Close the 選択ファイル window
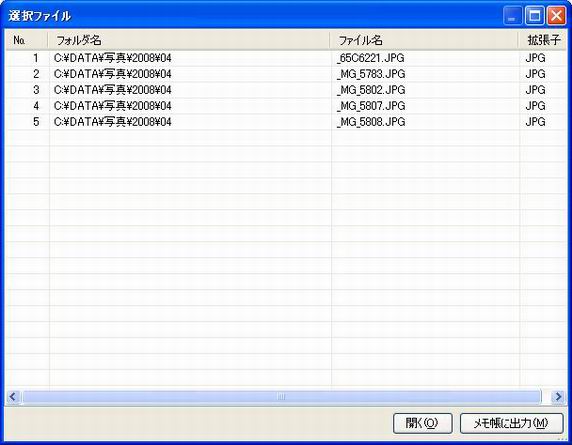 (x=557, y=16)
